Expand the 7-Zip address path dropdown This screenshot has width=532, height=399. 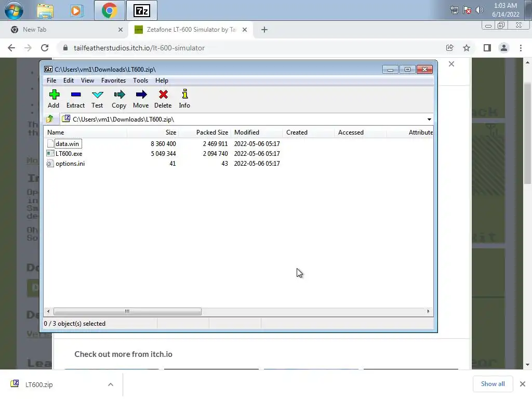click(x=429, y=119)
